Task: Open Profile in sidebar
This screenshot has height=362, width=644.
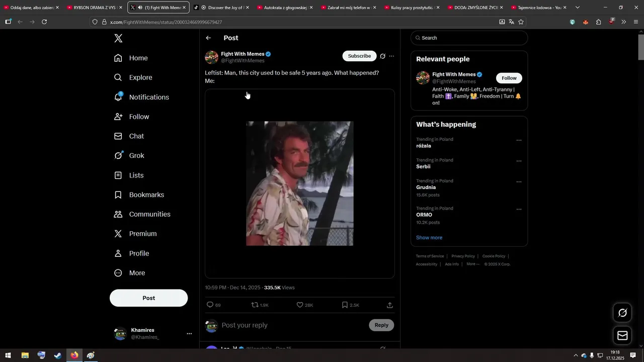Action: pos(131,253)
